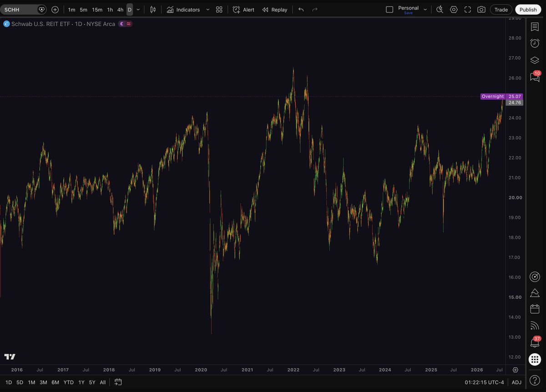Click the plus icon to compare symbols
The width and height of the screenshot is (546, 392).
(55, 10)
